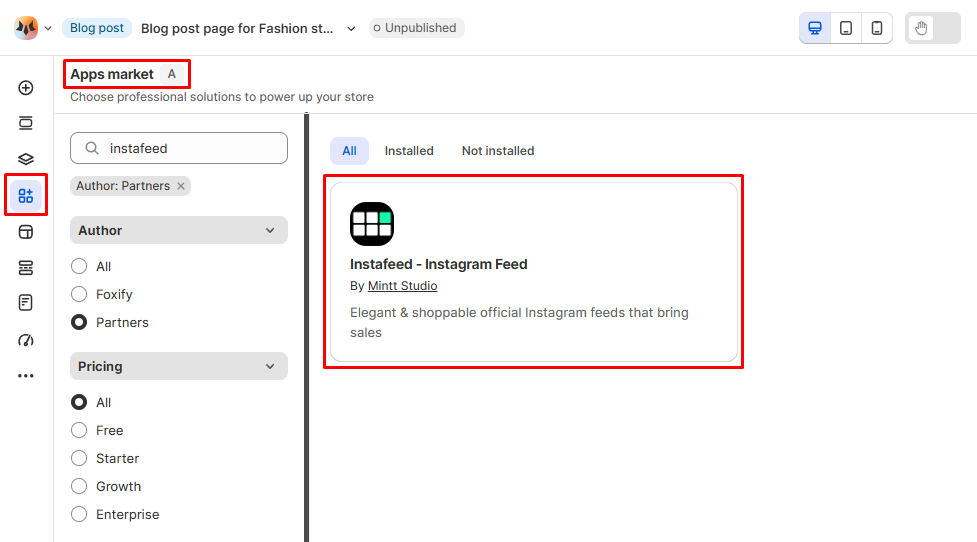
Task: Toggle the hand pan tool
Action: (921, 28)
